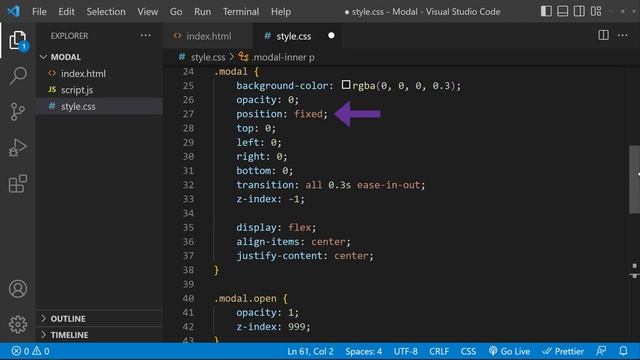Open the Source Control view icon
Screen dimensions: 640x360
pos(18,111)
